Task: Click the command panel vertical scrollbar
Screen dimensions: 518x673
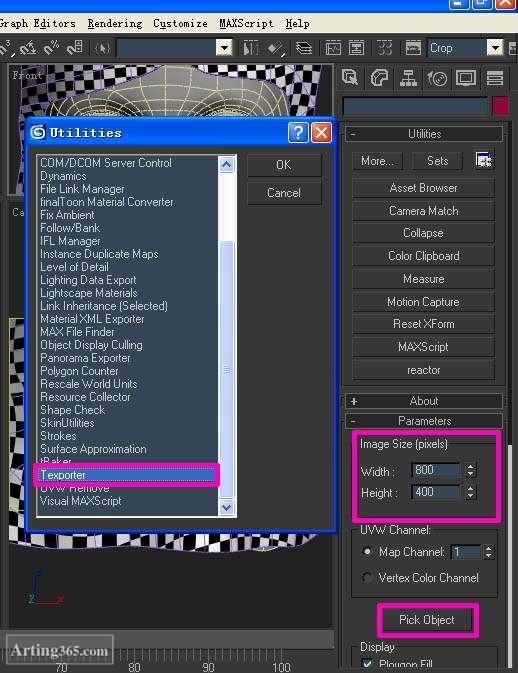Action: click(510, 558)
